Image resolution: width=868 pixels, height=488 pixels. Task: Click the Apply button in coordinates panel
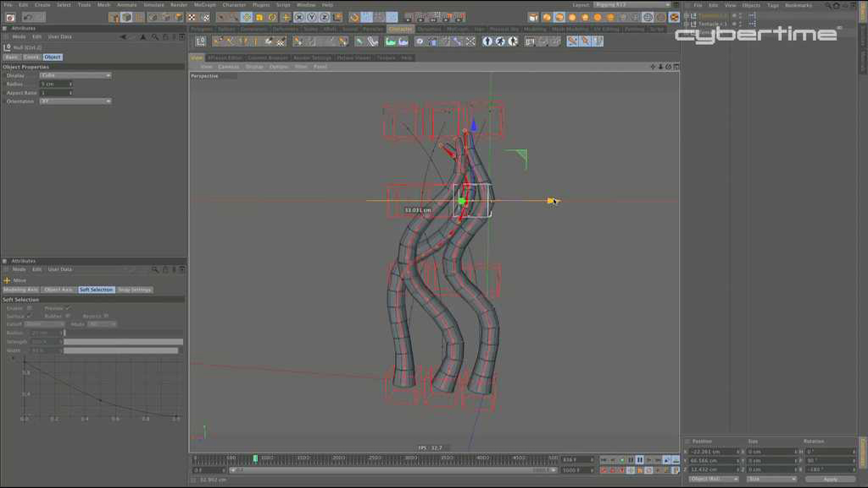pyautogui.click(x=830, y=479)
